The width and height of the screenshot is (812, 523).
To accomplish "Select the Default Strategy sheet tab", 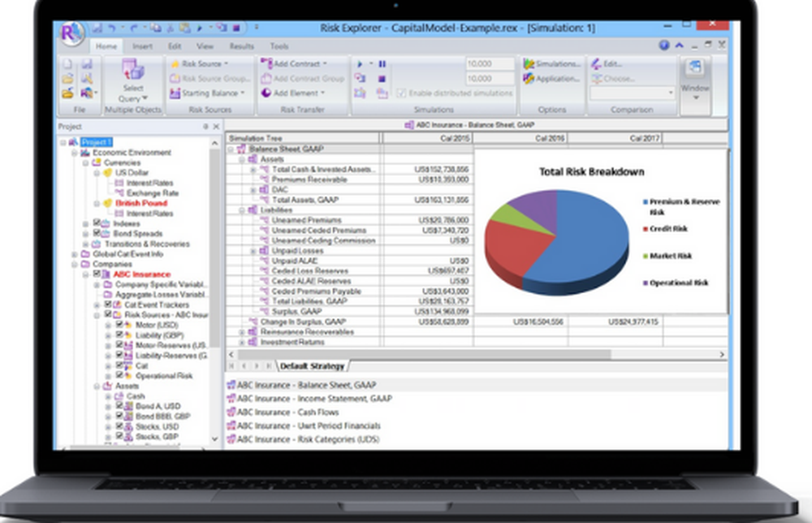I will click(313, 366).
